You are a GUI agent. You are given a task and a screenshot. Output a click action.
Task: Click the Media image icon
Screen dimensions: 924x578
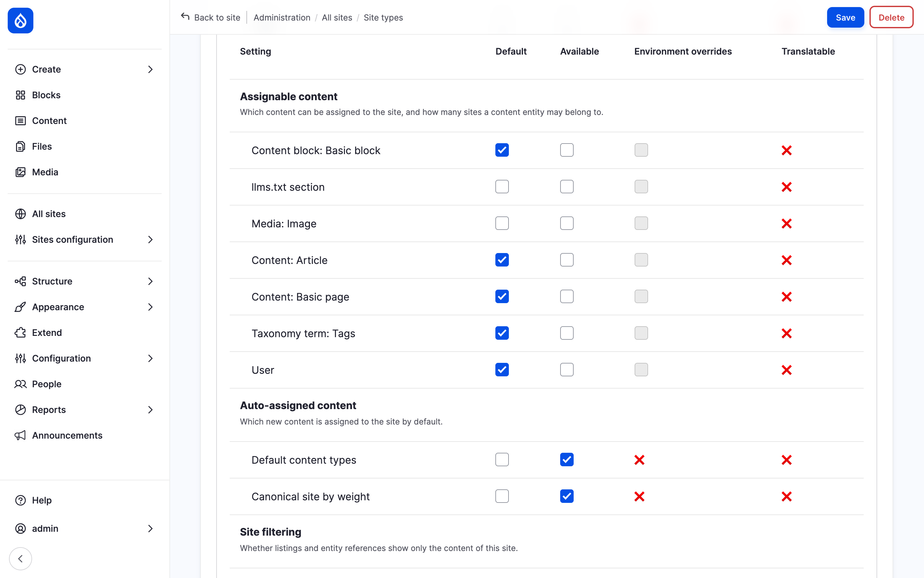(x=21, y=172)
